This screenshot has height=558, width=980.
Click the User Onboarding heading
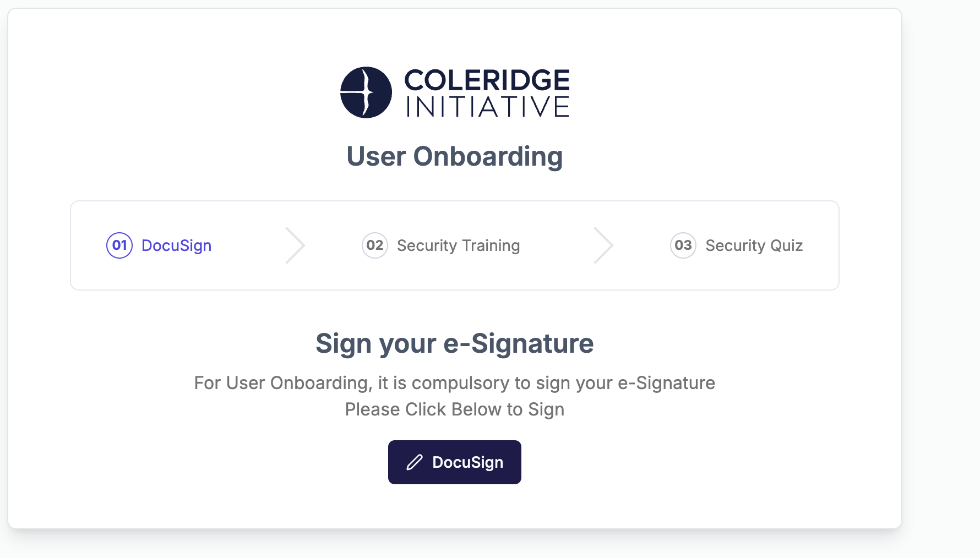click(454, 156)
